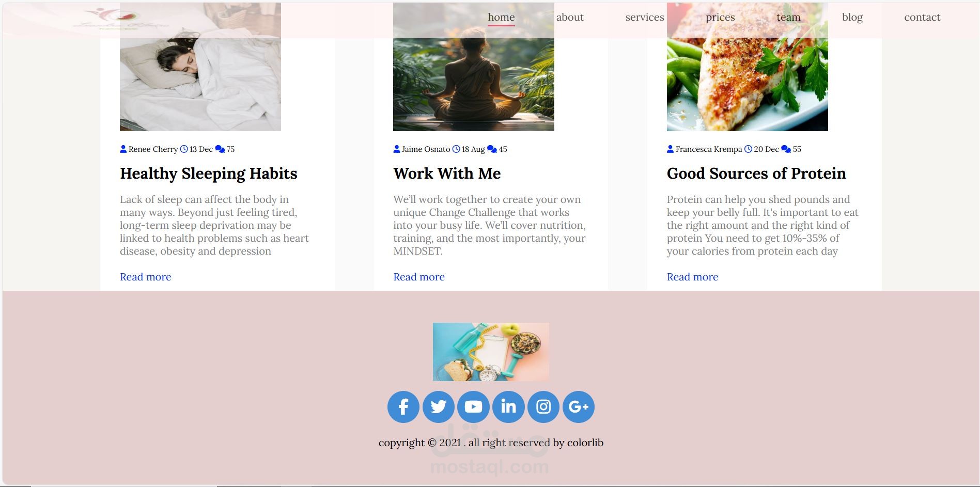Select services in the top navigation
This screenshot has width=980, height=487.
645,17
